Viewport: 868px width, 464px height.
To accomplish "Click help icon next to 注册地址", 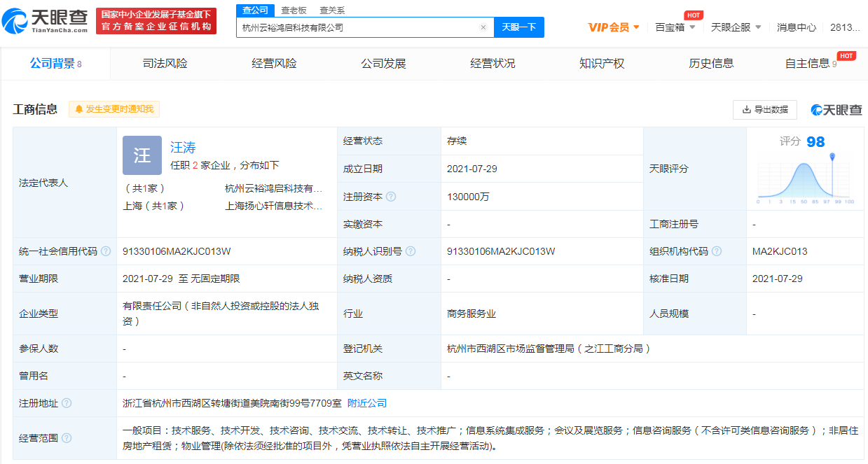I will [67, 403].
